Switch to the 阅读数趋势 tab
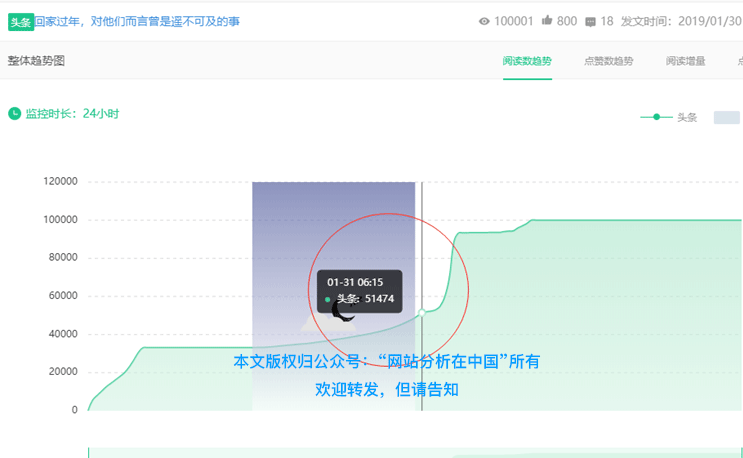The height and width of the screenshot is (458, 743). click(527, 61)
